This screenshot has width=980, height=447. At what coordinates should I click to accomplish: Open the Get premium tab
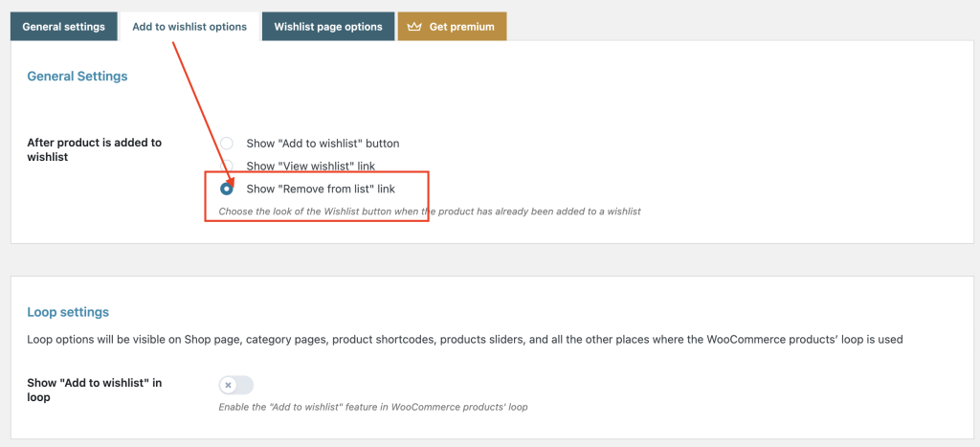point(452,27)
